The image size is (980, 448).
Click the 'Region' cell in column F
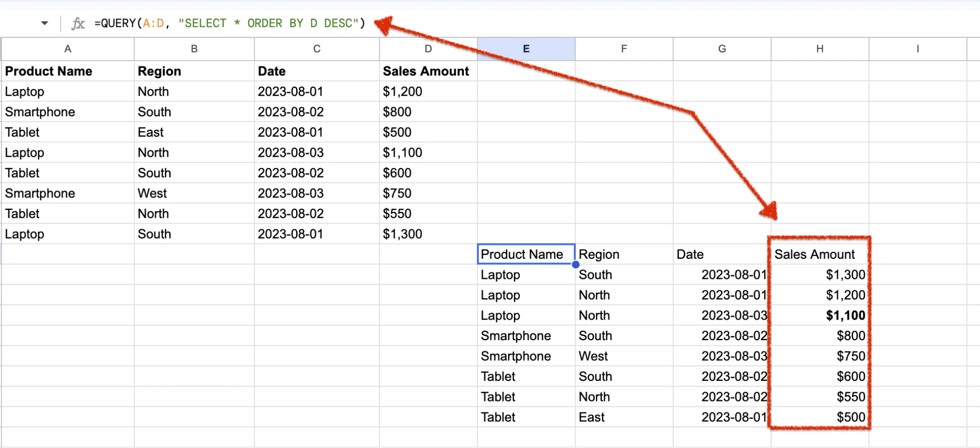coord(624,254)
